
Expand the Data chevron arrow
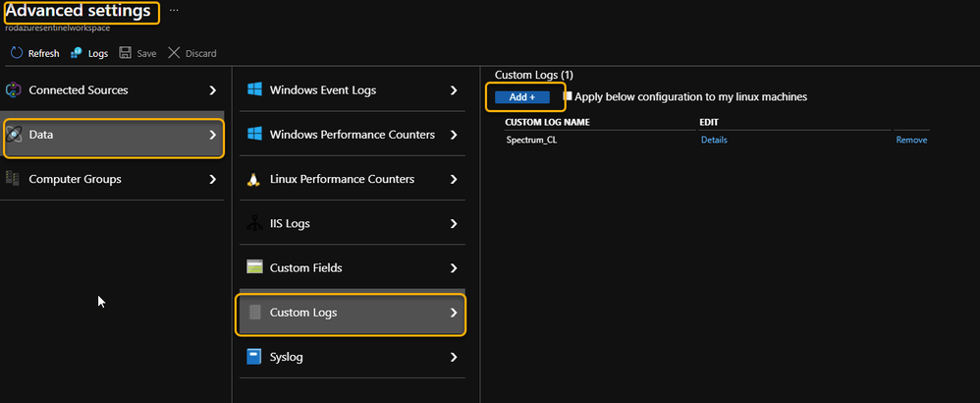tap(212, 135)
